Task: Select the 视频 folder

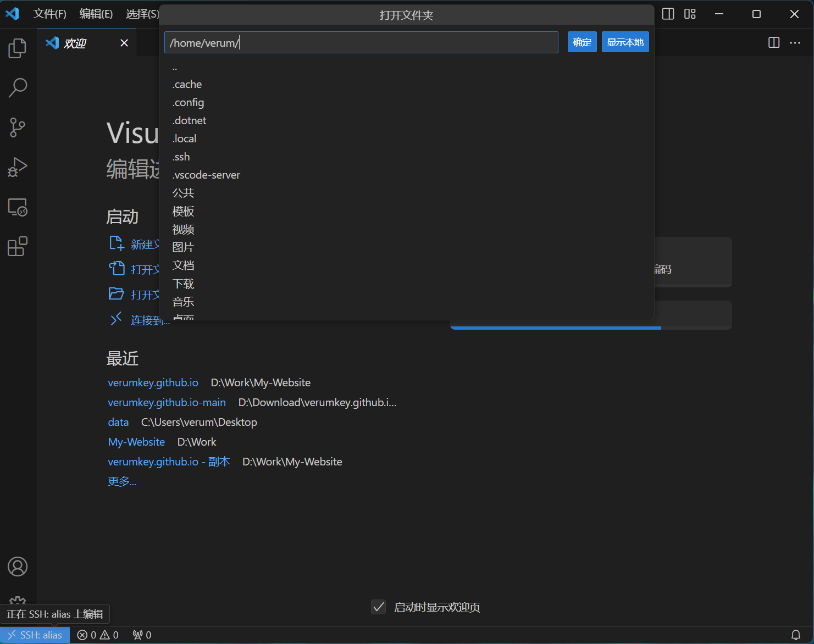Action: coord(407,229)
